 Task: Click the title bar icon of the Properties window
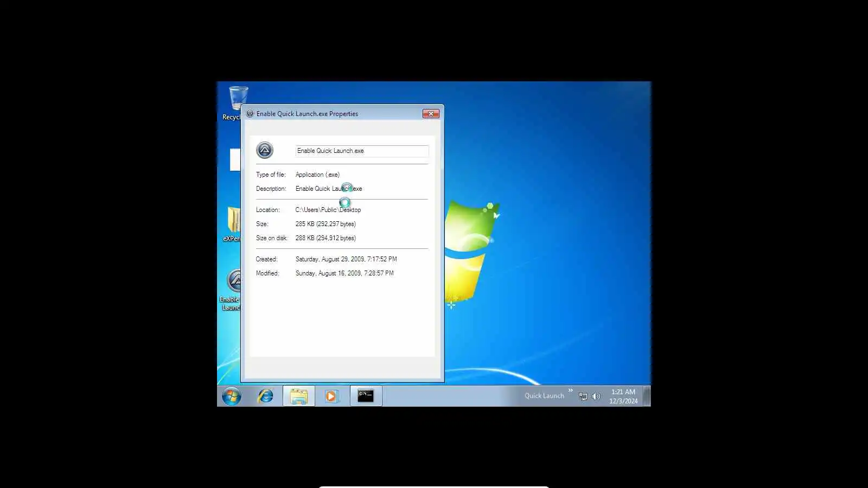[250, 114]
